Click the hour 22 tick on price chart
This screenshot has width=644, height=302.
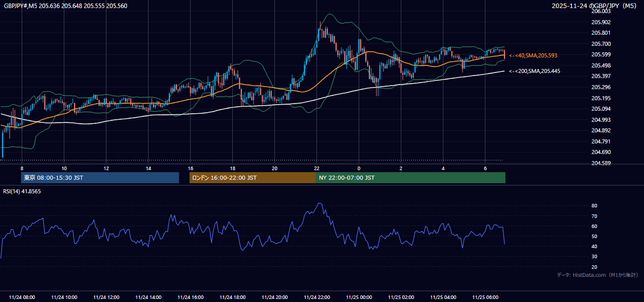click(316, 168)
